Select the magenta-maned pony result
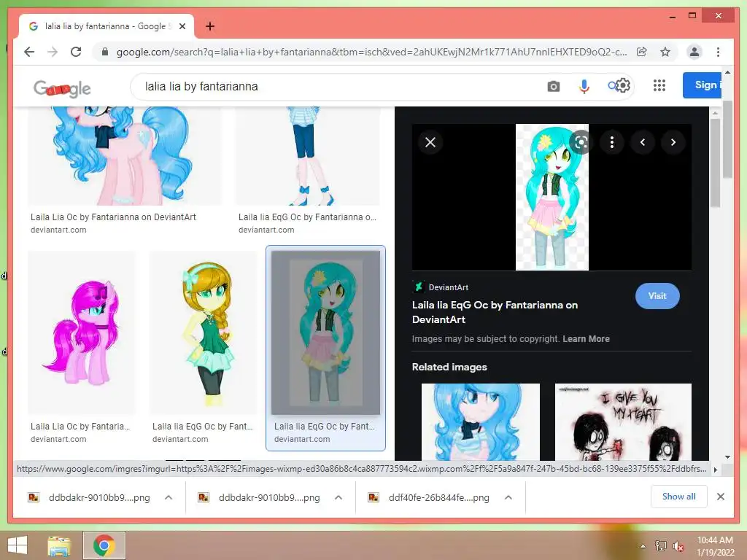 (82, 332)
